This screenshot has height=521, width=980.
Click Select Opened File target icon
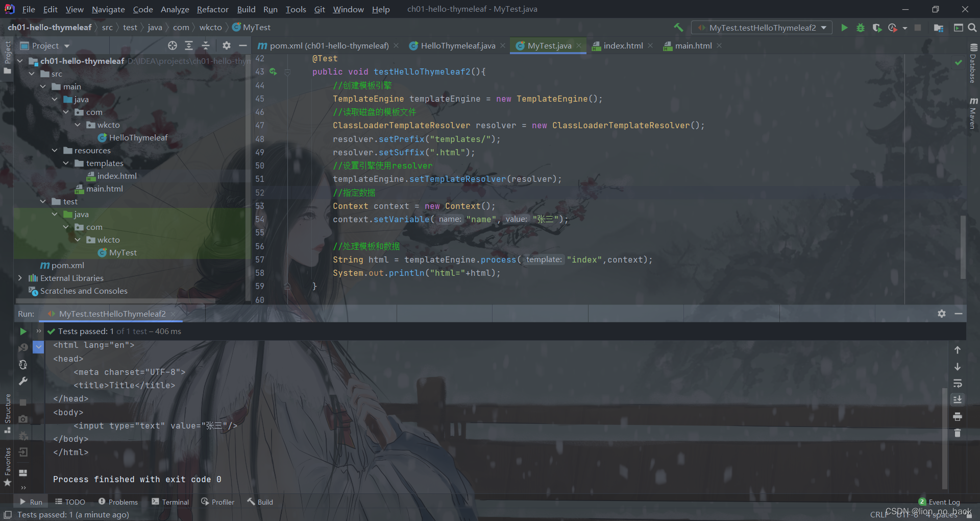[x=173, y=45]
